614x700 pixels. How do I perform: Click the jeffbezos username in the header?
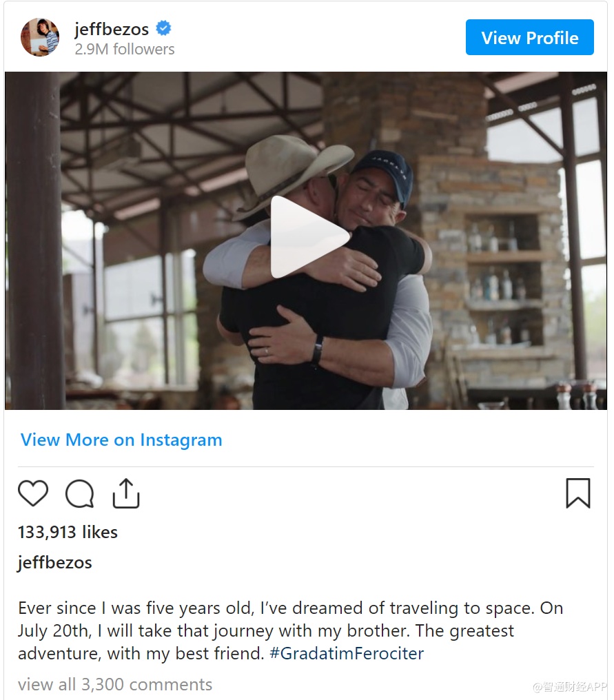[x=113, y=29]
